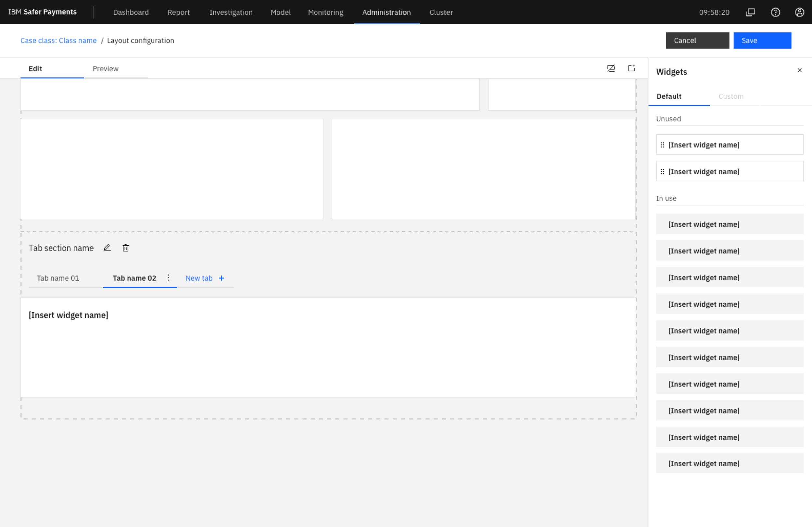Delete tab section with trash icon
Image resolution: width=812 pixels, height=527 pixels.
126,248
